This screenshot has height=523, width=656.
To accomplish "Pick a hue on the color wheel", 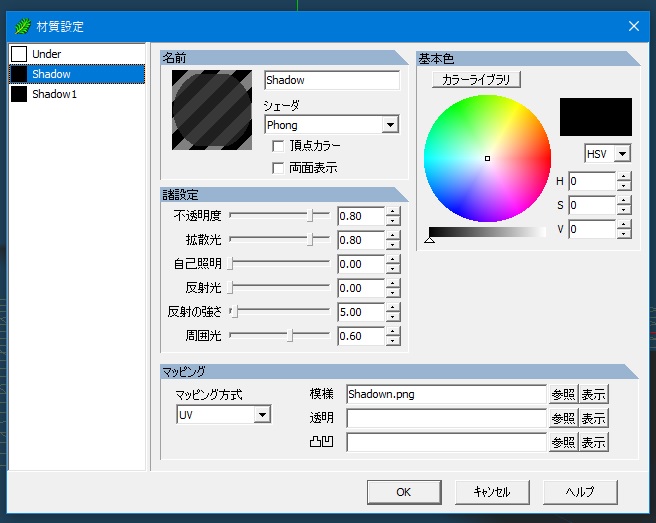I will click(x=487, y=159).
